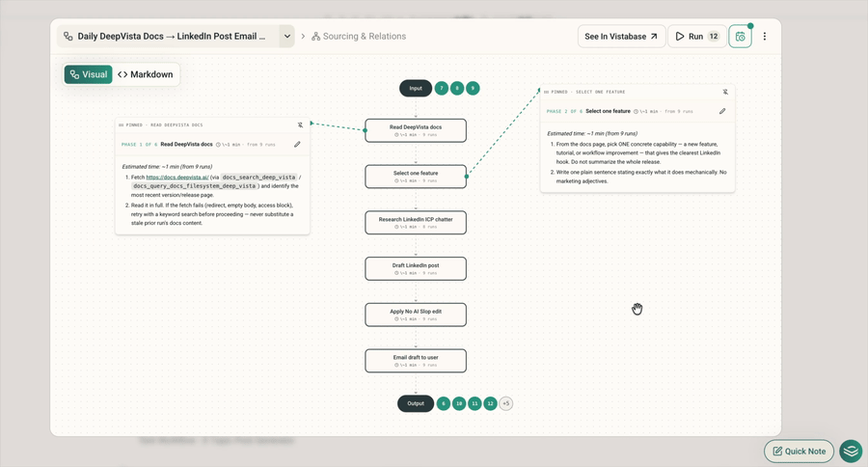
Task: Select the Apply No AI Slop edit node
Action: (416, 315)
